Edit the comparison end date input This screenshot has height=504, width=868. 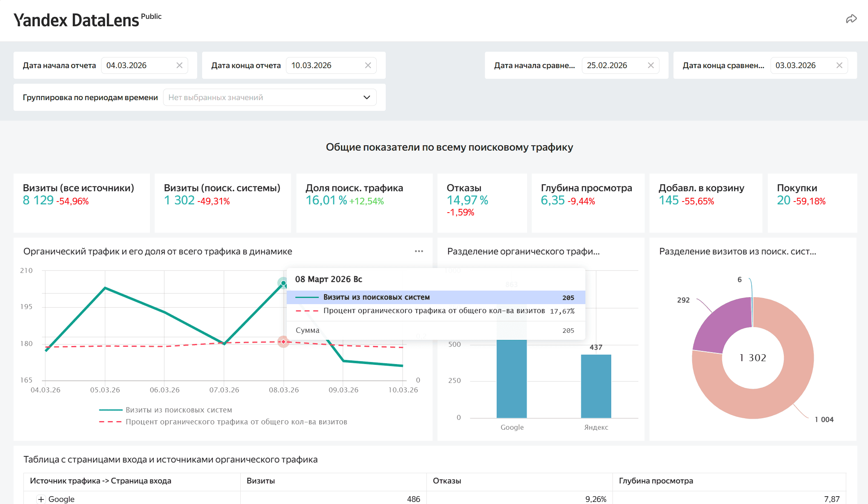click(801, 65)
